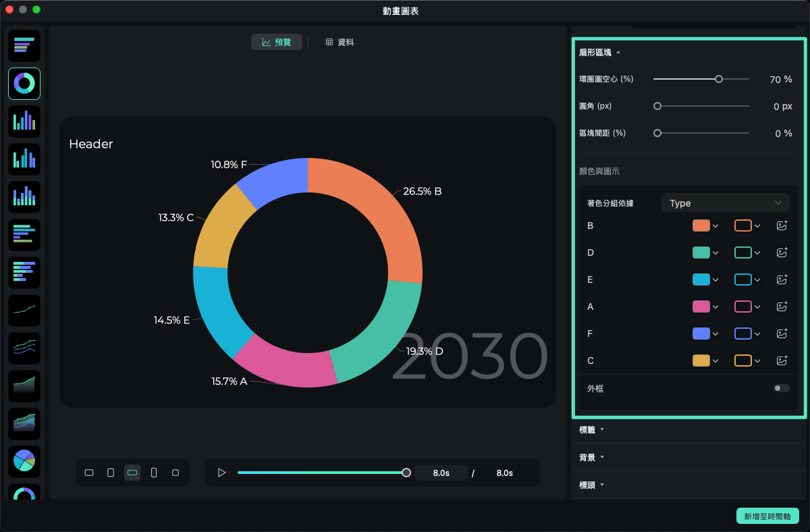This screenshot has width=810, height=532.
Task: Select the pie chart template thumbnail
Action: (x=24, y=461)
